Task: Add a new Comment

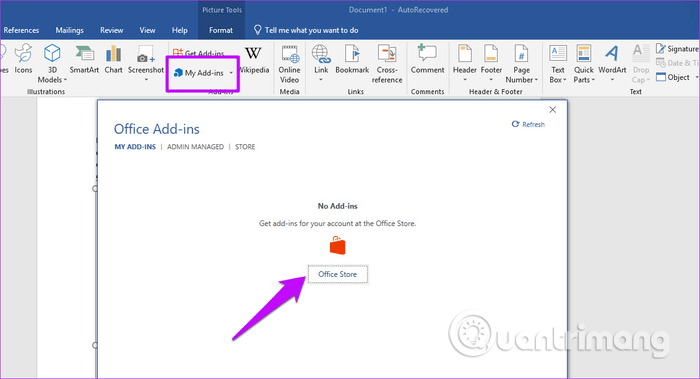Action: click(x=427, y=59)
